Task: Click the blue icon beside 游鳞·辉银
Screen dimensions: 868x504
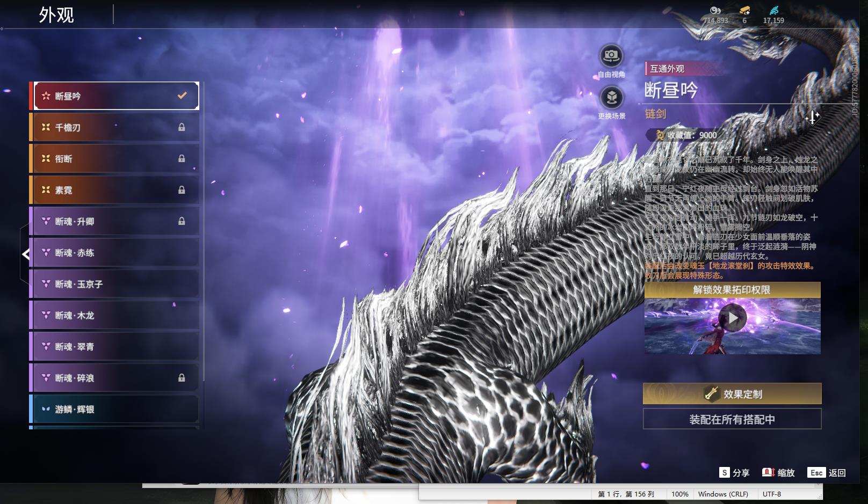Action: [x=46, y=409]
